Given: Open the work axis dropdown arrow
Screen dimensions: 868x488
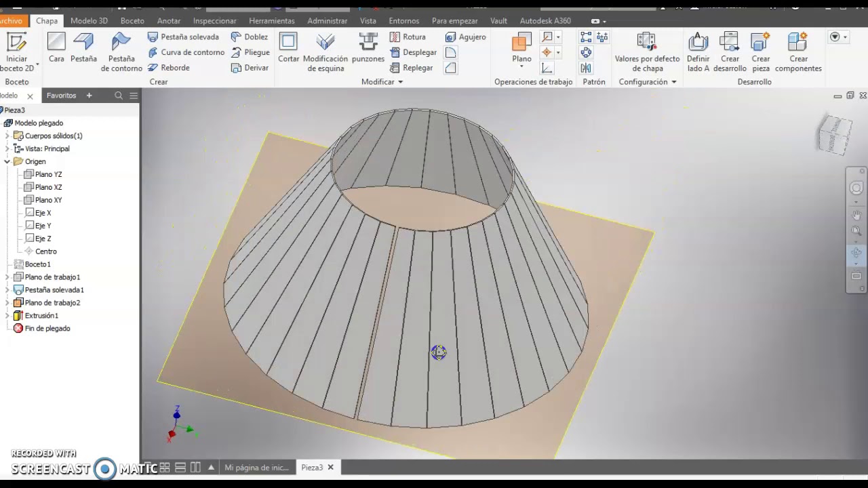Looking at the screenshot, I should pyautogui.click(x=558, y=37).
